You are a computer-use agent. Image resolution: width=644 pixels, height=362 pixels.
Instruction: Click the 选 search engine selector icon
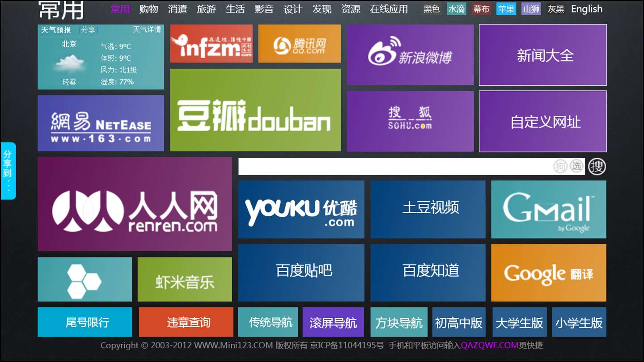coord(576,166)
